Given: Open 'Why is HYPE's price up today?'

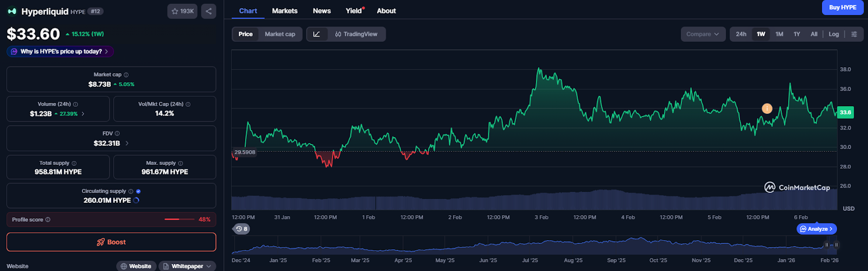Looking at the screenshot, I should 60,51.
